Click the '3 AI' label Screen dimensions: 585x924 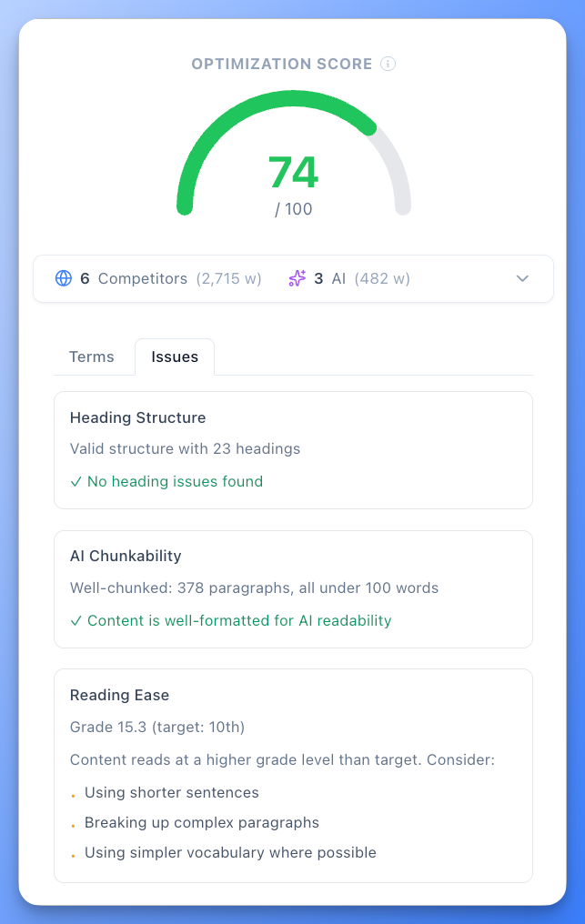point(329,278)
